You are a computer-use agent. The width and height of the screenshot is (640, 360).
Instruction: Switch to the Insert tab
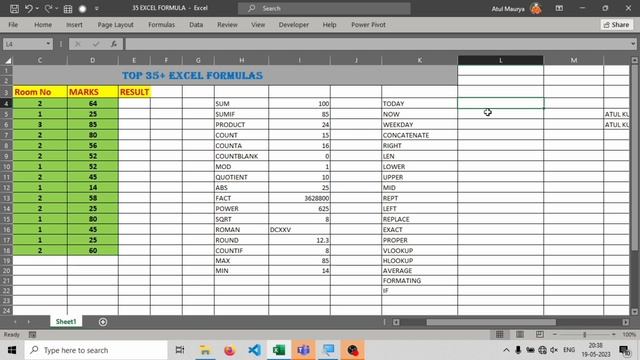click(x=74, y=24)
